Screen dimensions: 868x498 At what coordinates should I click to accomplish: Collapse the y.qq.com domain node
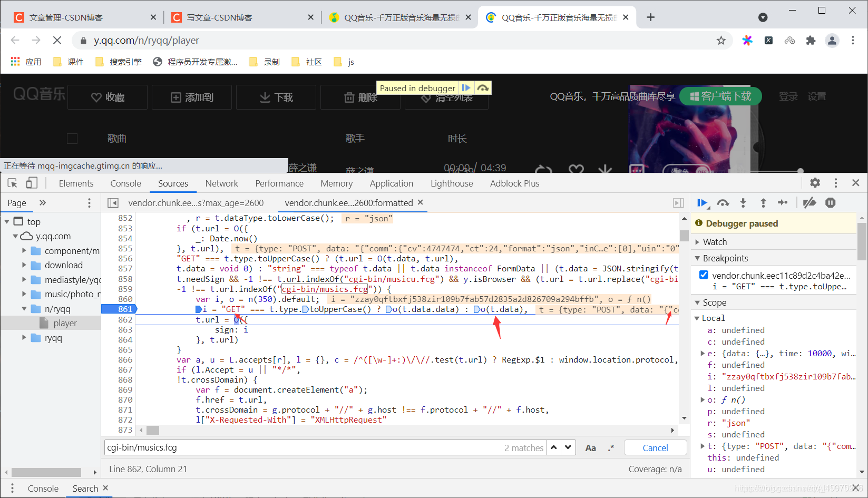coord(15,236)
